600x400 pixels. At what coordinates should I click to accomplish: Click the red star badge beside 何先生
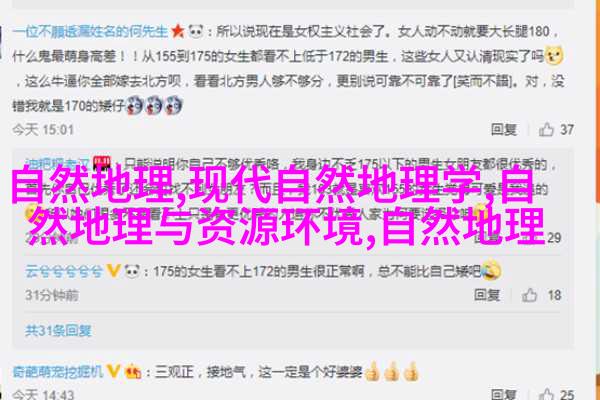(178, 31)
